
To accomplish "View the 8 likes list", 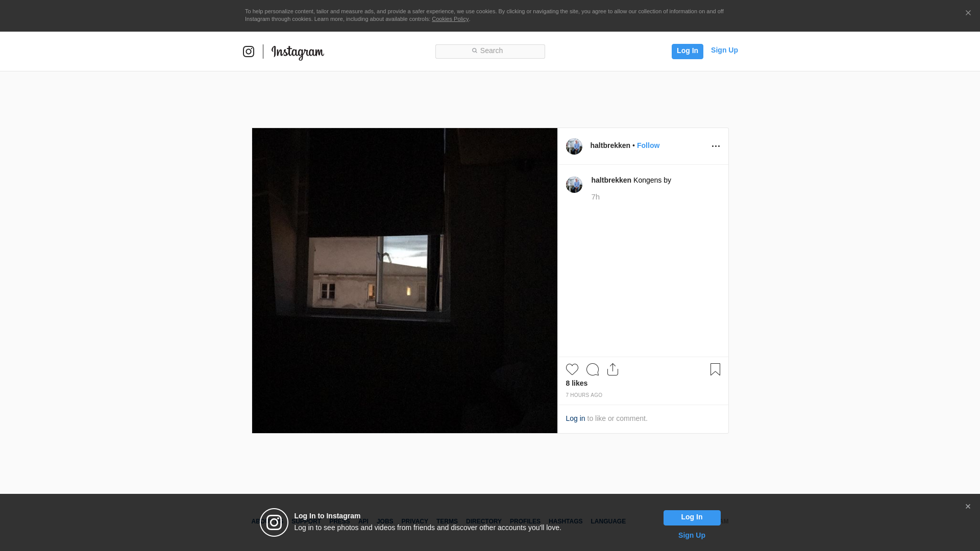I will (576, 383).
